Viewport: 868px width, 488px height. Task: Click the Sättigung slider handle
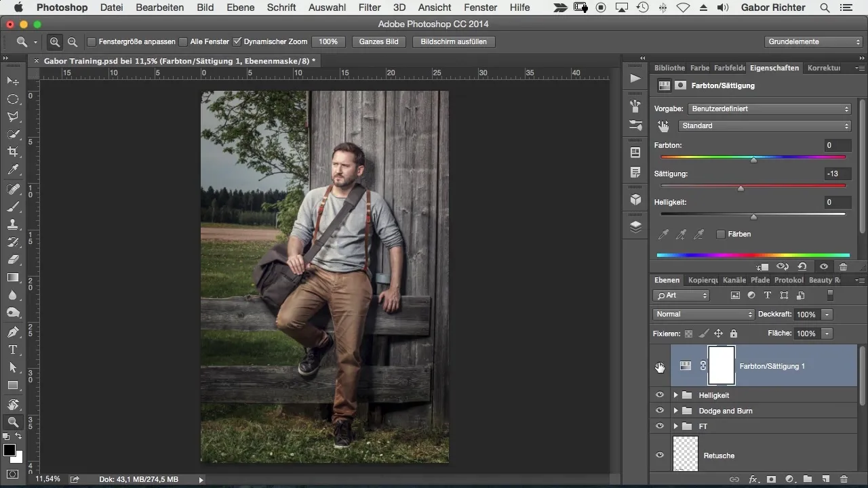tap(741, 188)
